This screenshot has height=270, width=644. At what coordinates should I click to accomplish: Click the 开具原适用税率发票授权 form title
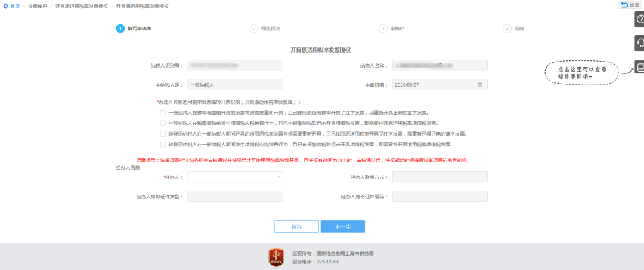[x=320, y=50]
